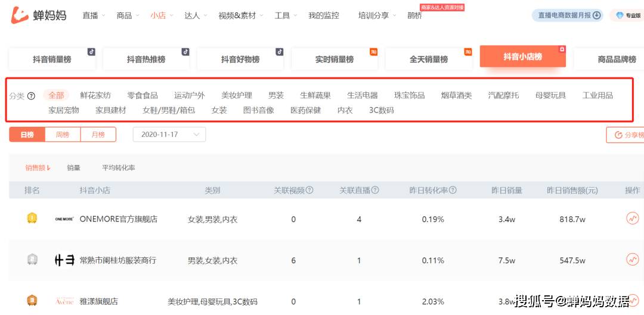Open the 2020-11-17 date picker
The width and height of the screenshot is (644, 315).
(169, 135)
